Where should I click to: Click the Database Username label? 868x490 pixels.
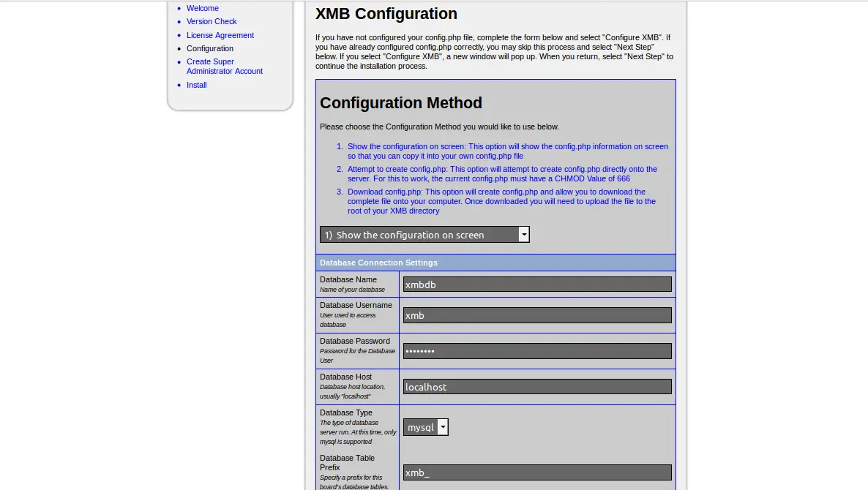pos(356,305)
